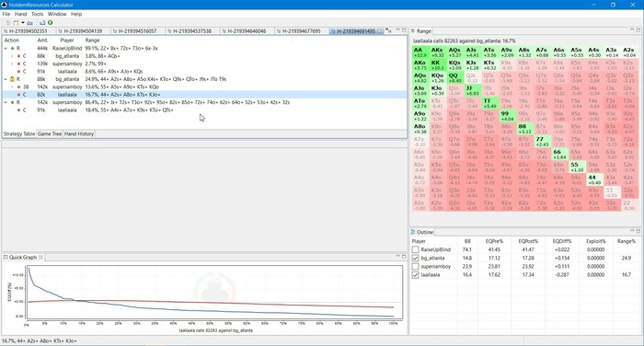Viewport: 644px width, 346px height.
Task: Maximize the hand editor panel
Action: click(404, 30)
